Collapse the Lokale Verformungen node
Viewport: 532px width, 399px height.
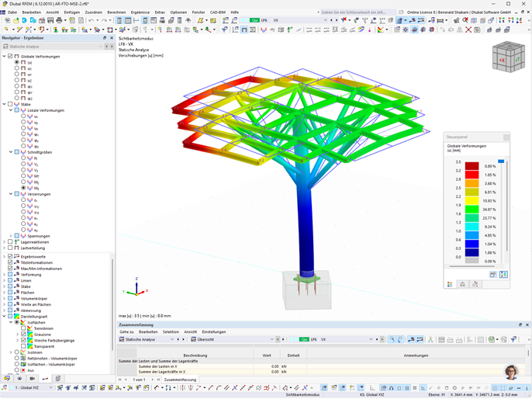tap(11, 110)
